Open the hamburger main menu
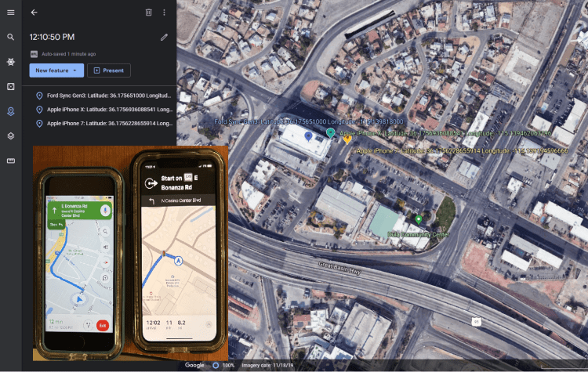Screen dimensions: 588x372 click(10, 13)
